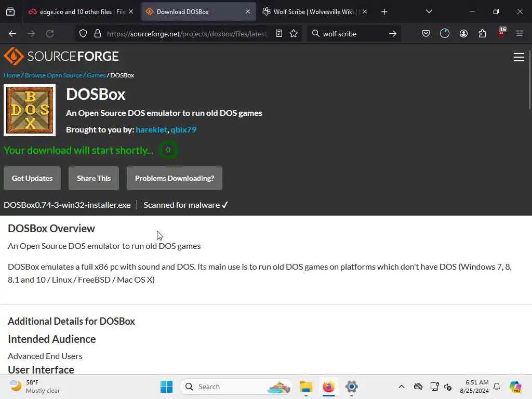The height and width of the screenshot is (399, 532).
Task: Click the taskbar Search box
Action: click(x=236, y=387)
